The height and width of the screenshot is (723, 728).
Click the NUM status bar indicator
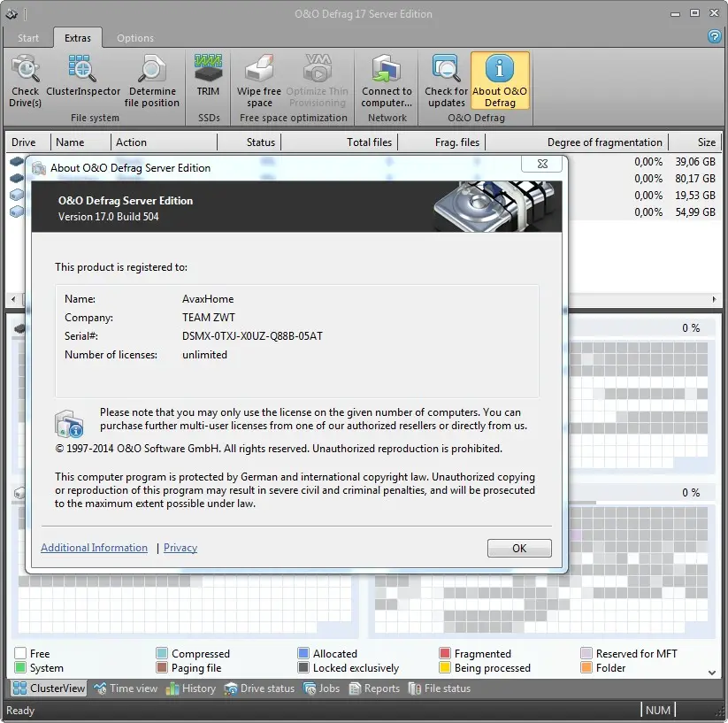pyautogui.click(x=658, y=710)
